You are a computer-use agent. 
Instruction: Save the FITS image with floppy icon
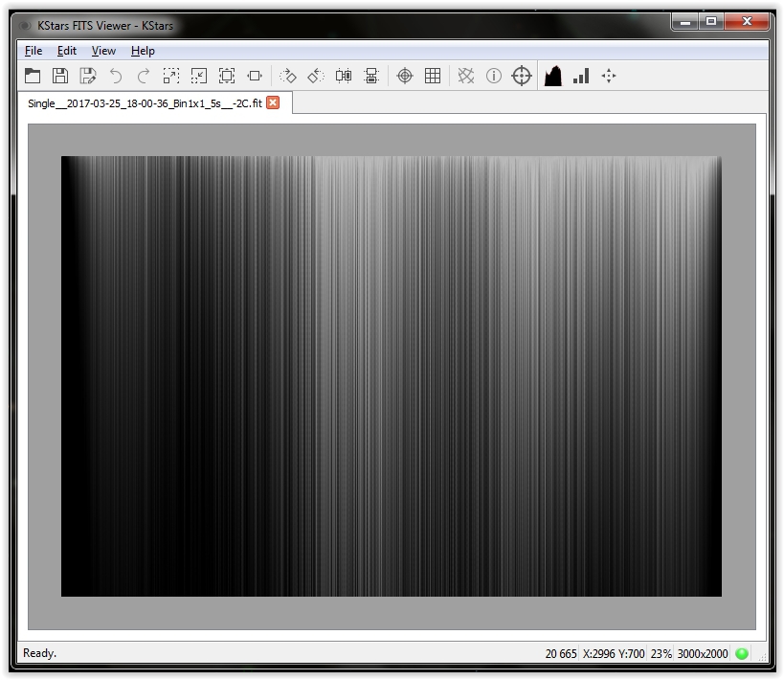tap(60, 76)
